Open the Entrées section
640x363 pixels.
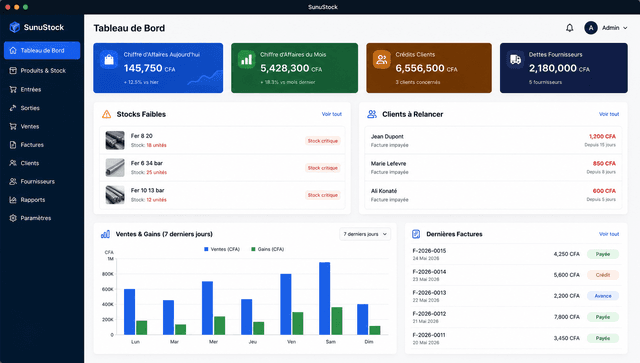[x=42, y=89]
